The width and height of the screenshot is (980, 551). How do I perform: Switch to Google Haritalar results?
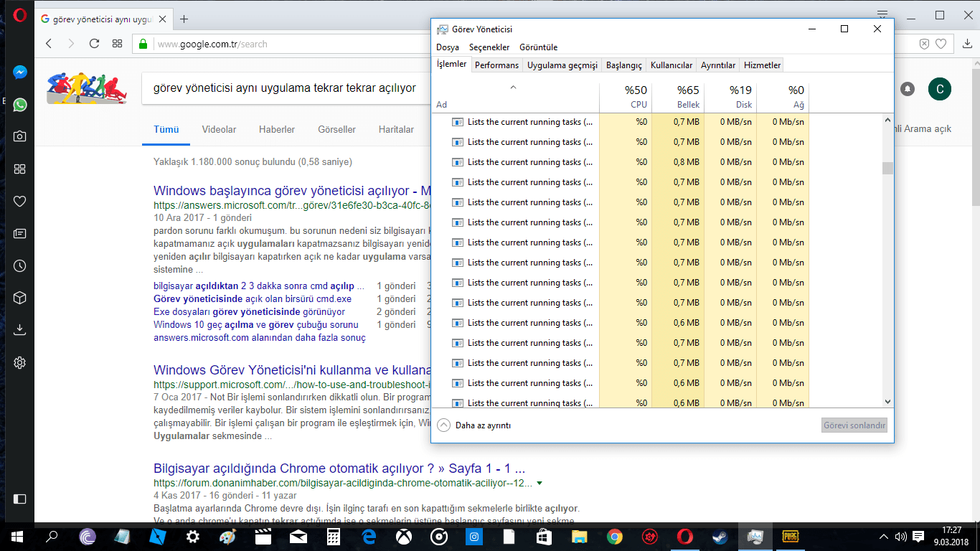coord(396,130)
